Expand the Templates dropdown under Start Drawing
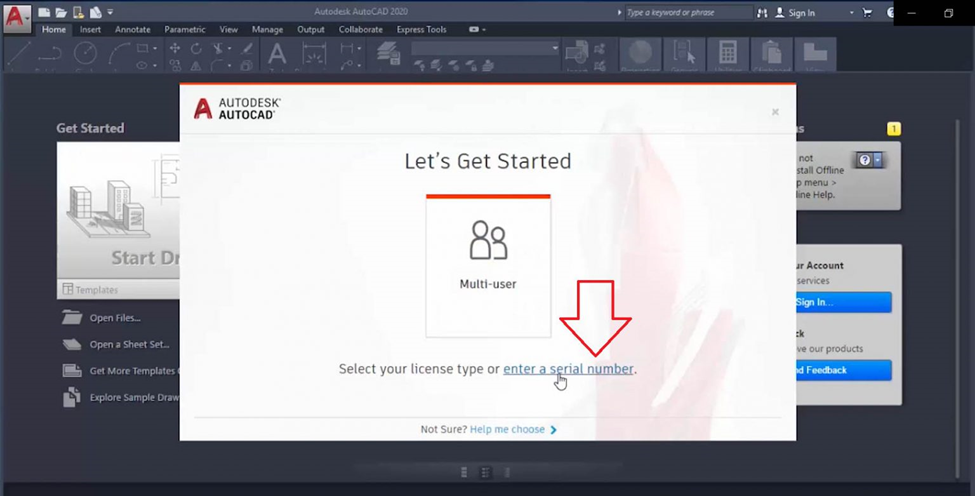The width and height of the screenshot is (975, 496). (90, 290)
